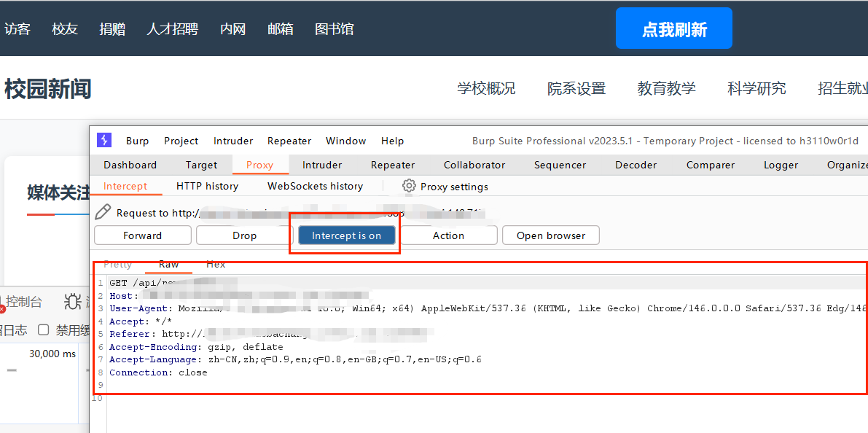Image resolution: width=868 pixels, height=433 pixels.
Task: Toggle the Intercept is on button
Action: click(x=346, y=235)
